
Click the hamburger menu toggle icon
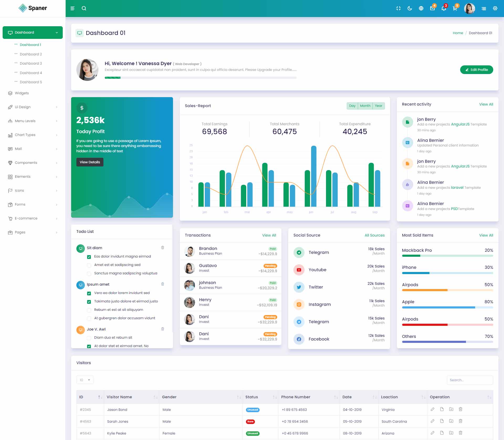pyautogui.click(x=73, y=8)
